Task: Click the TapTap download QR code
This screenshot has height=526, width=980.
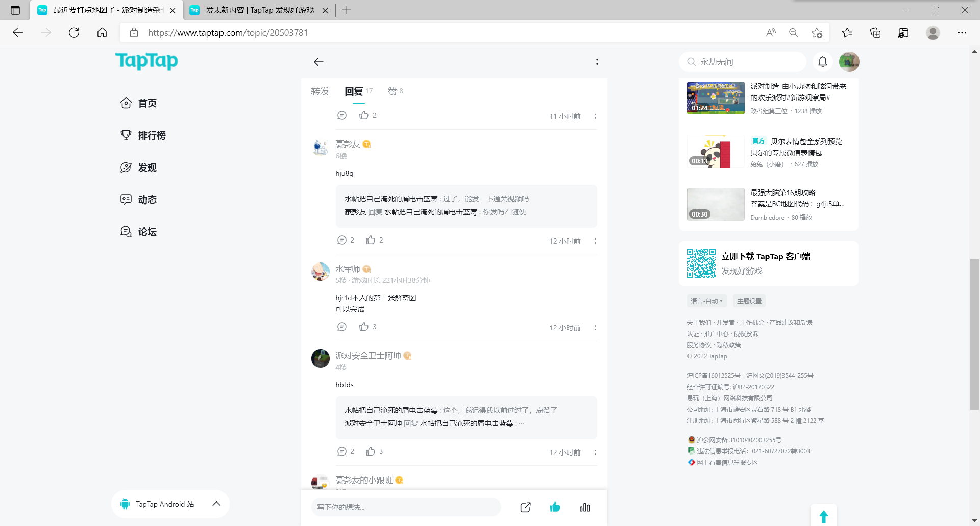Action: coord(701,264)
